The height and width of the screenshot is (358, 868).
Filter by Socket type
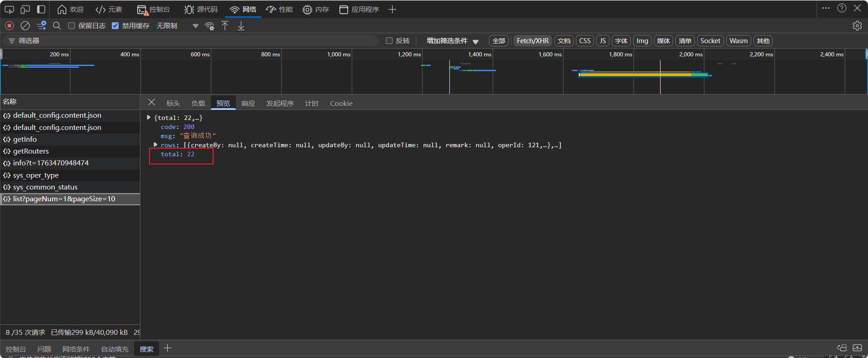[x=710, y=40]
